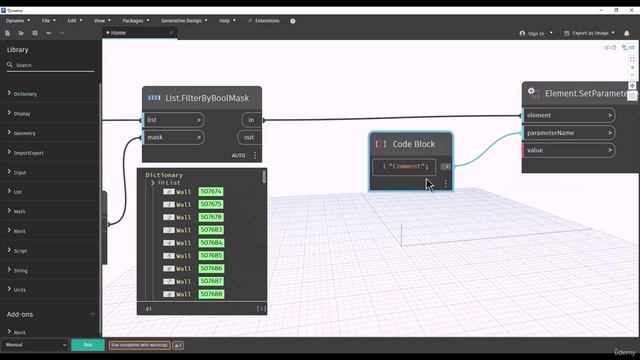Open the Generative Design menu
This screenshot has width=640, height=360.
pos(184,21)
